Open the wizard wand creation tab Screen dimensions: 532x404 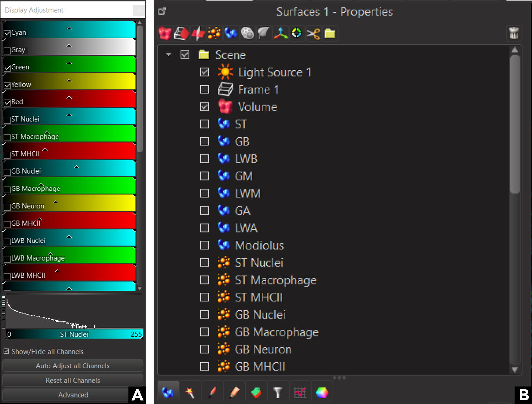coord(190,392)
